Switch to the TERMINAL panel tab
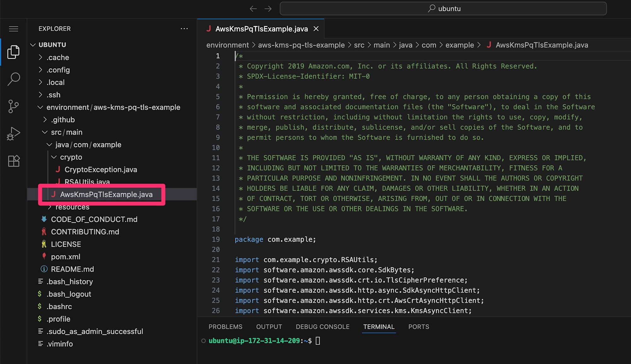631x364 pixels. tap(379, 327)
